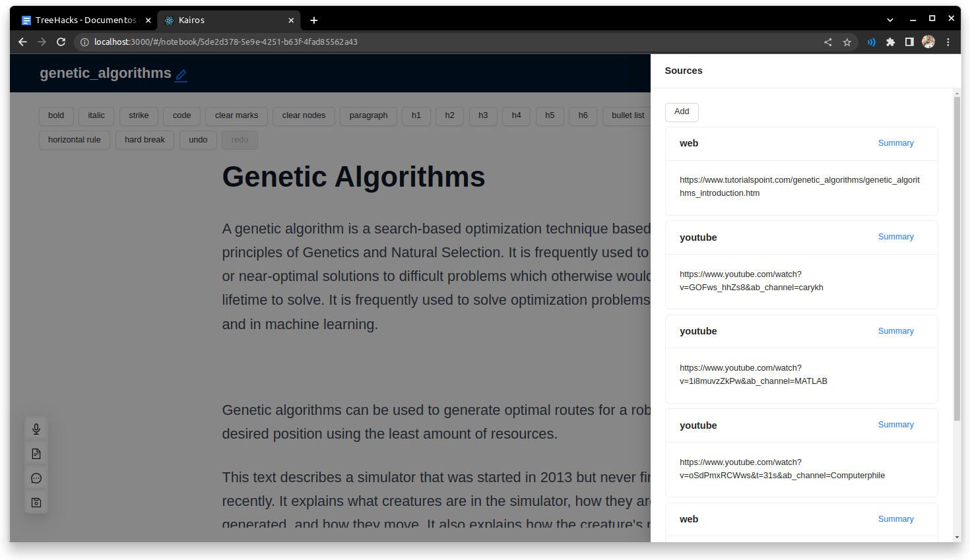Insert a hard break
The width and height of the screenshot is (970, 560).
tap(145, 140)
